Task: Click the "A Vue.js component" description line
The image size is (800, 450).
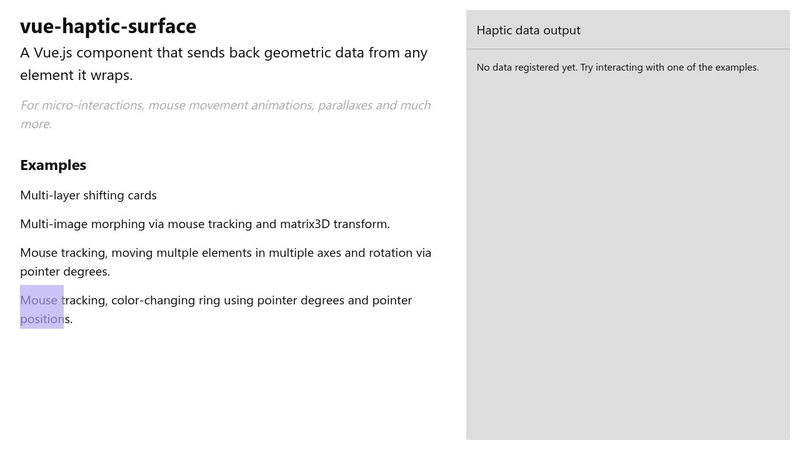Action: pyautogui.click(x=224, y=53)
